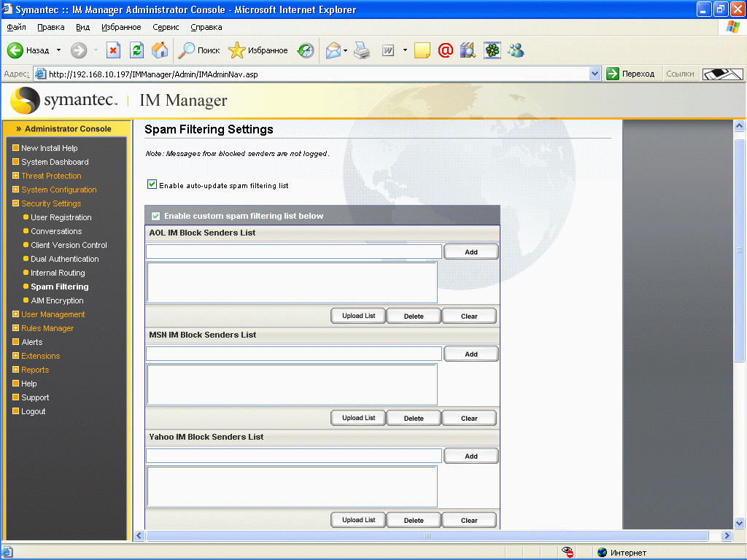This screenshot has width=747, height=560.
Task: Open the AIM Encryption page
Action: pyautogui.click(x=57, y=300)
